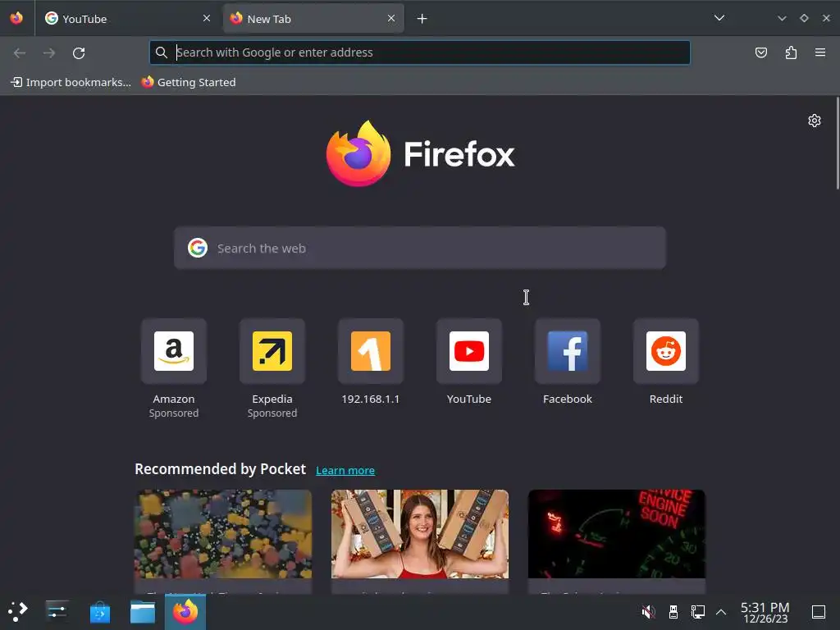Open the removable devices tray icon
The width and height of the screenshot is (840, 630).
(x=673, y=611)
